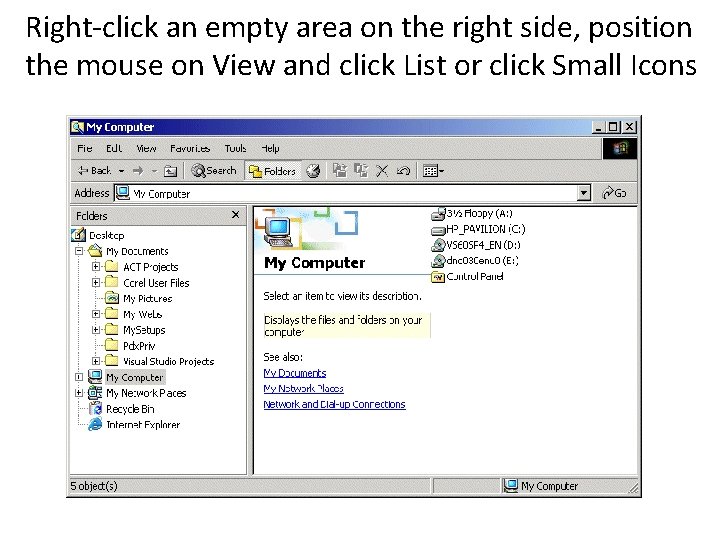Collapse the My Documents tree node
720x540 pixels.
pos(79,251)
